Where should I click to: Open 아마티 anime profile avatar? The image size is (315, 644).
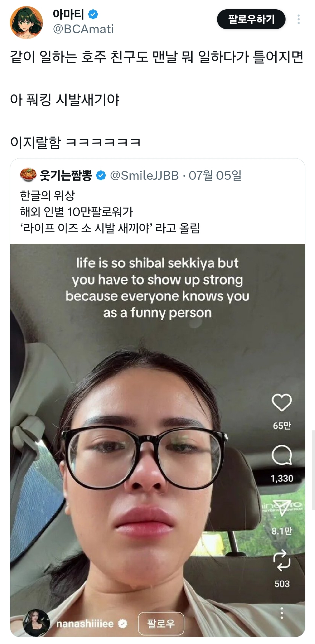click(x=26, y=23)
